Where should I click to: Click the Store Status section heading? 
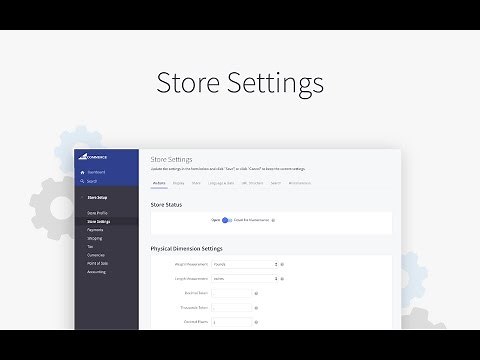coord(166,205)
